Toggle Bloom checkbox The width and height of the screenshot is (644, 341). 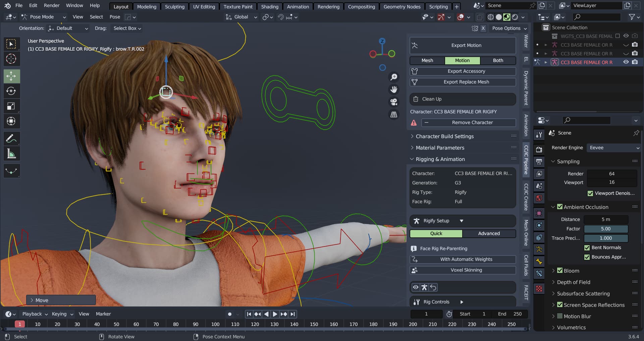point(560,271)
